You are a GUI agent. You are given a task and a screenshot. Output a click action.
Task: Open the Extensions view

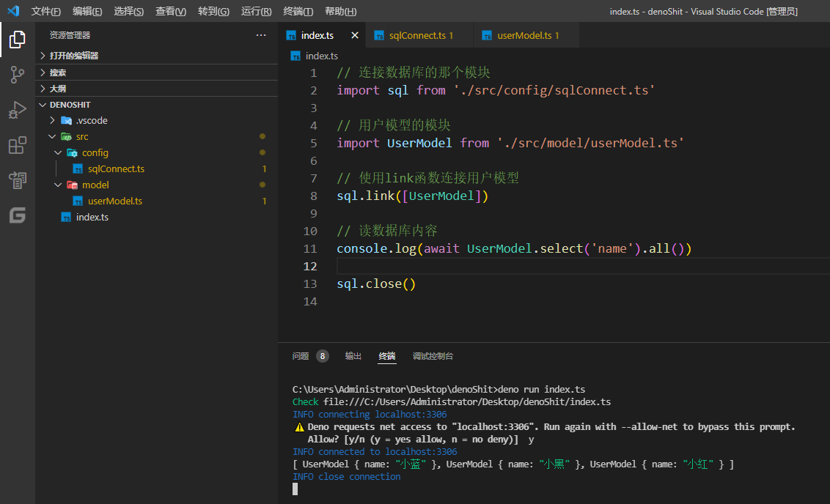click(17, 145)
